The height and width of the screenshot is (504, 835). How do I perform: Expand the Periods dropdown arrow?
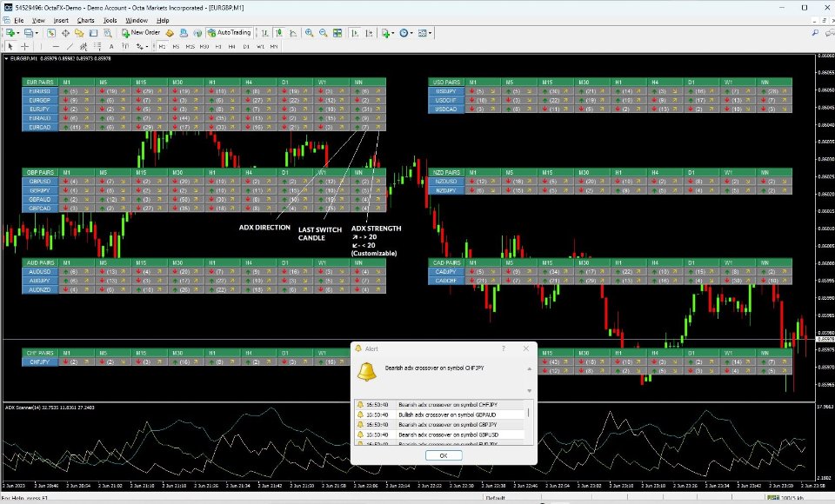click(411, 33)
